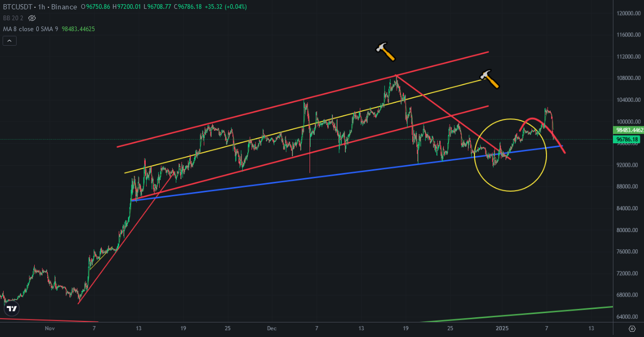This screenshot has width=644, height=337.
Task: Click the 96786.18 last price tag on axis
Action: pyautogui.click(x=627, y=139)
